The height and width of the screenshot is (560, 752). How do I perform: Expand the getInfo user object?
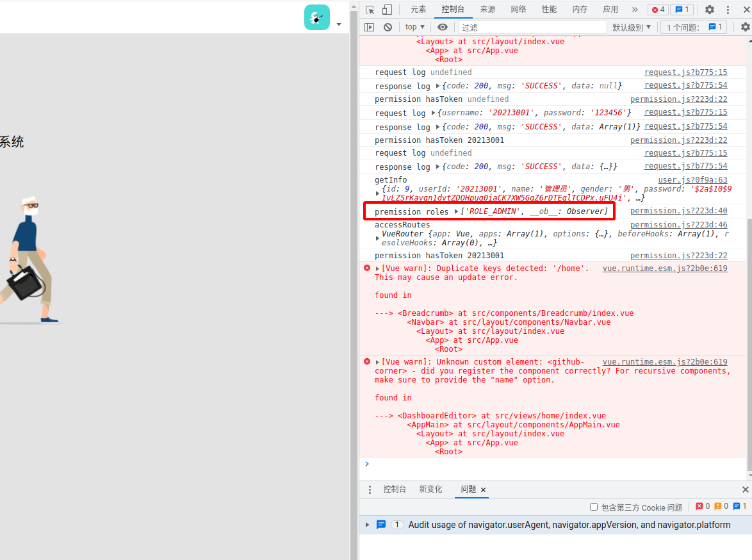[377, 194]
